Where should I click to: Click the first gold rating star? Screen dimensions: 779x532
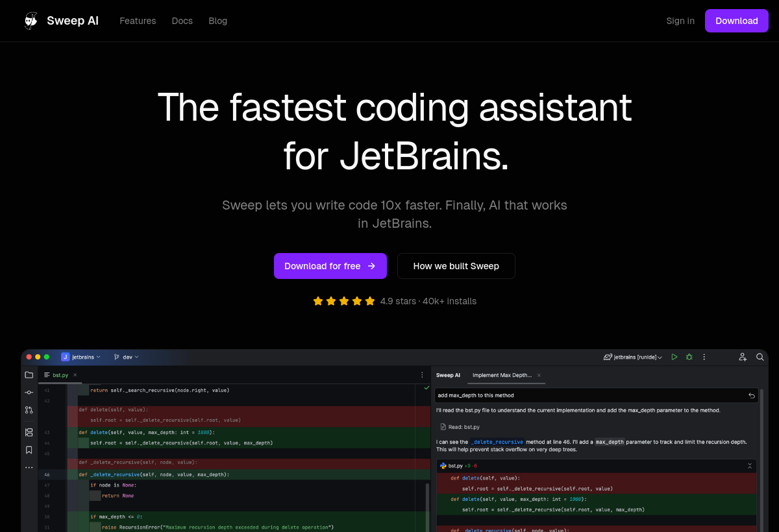pos(318,301)
